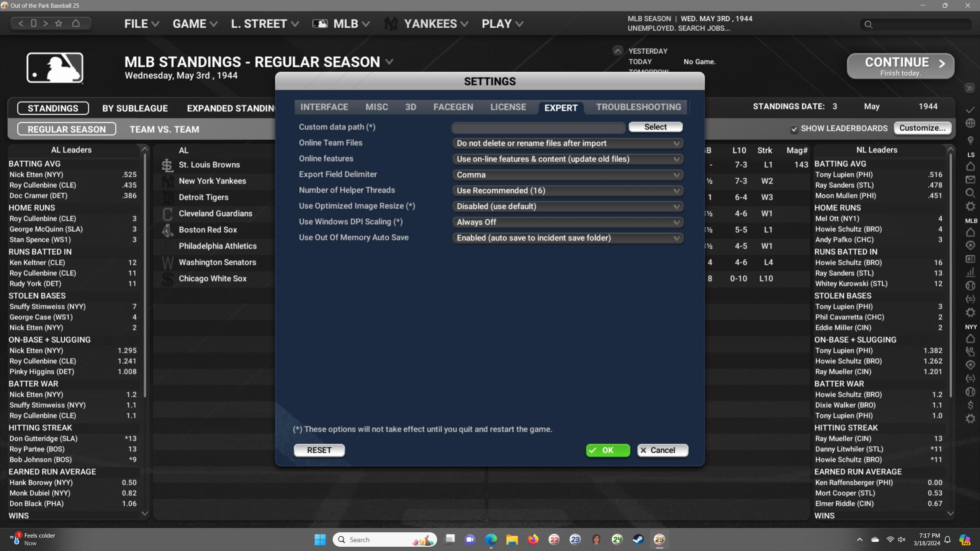The image size is (980, 551).
Task: Click the lightbulb icon in right sidebar
Action: (x=970, y=140)
